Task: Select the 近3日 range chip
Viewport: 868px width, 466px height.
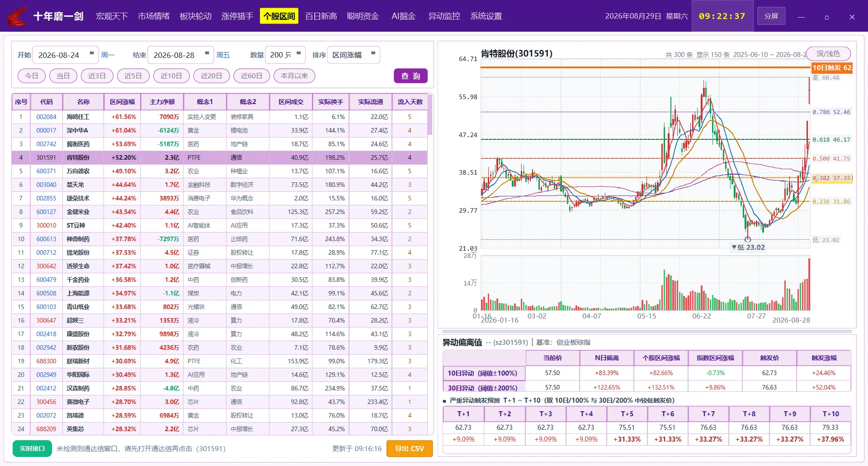Action: tap(97, 76)
